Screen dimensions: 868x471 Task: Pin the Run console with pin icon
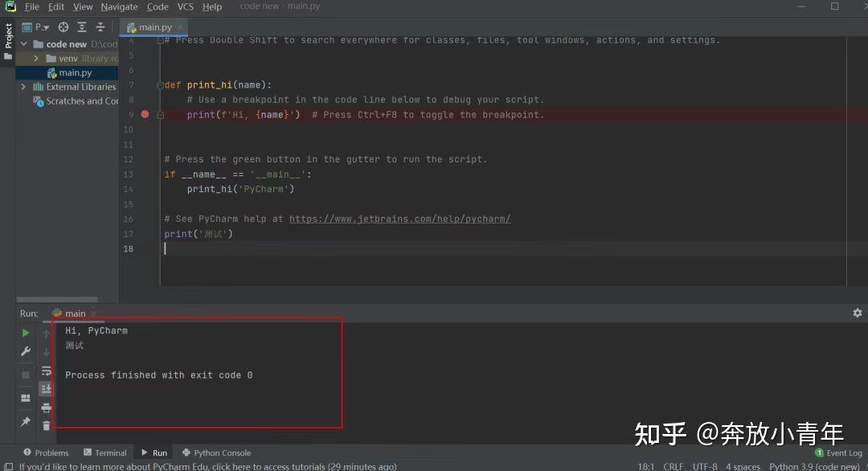(x=25, y=422)
